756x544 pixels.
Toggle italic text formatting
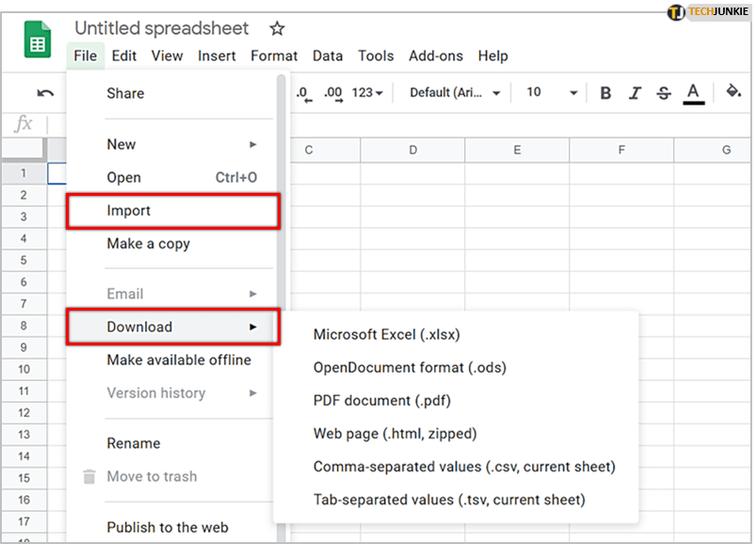[x=635, y=92]
